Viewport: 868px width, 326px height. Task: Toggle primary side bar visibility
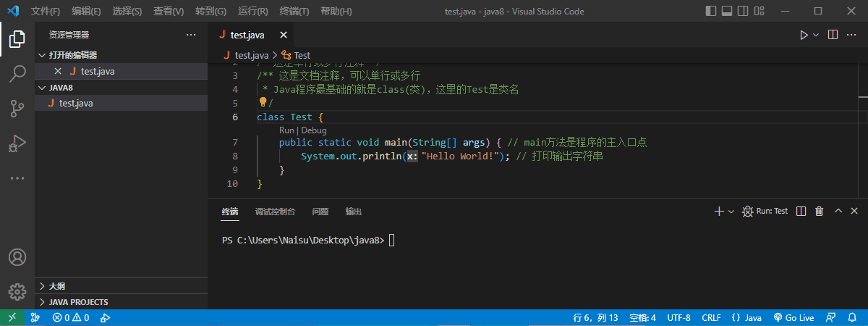[x=710, y=11]
